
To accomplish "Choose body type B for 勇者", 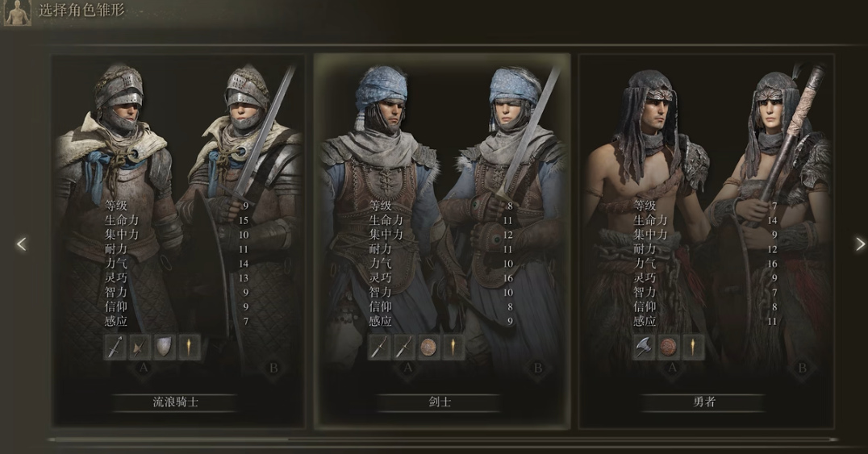I will pyautogui.click(x=802, y=368).
